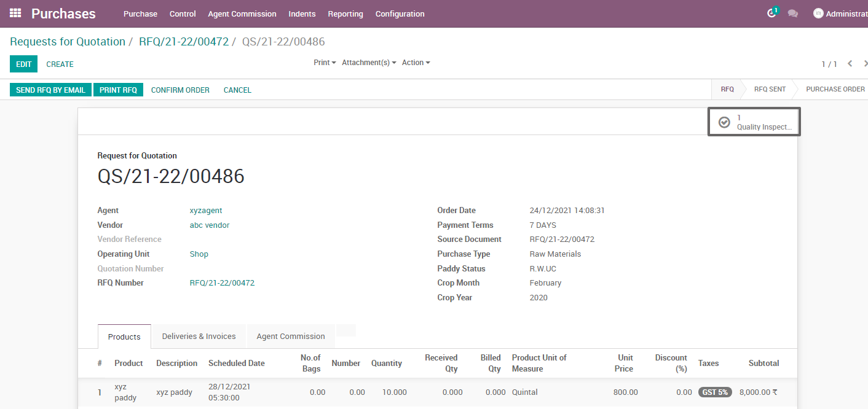Open the Action dropdown
Image resolution: width=868 pixels, height=409 pixels.
click(x=416, y=62)
